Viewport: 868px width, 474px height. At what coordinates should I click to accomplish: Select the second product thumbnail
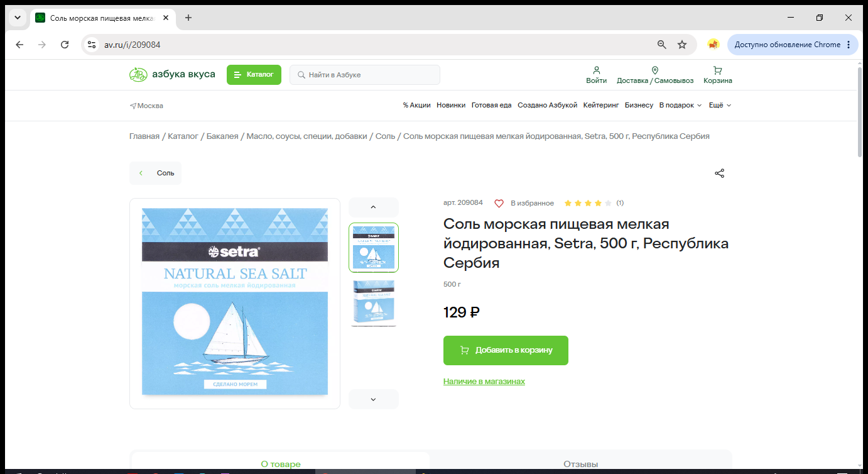374,303
